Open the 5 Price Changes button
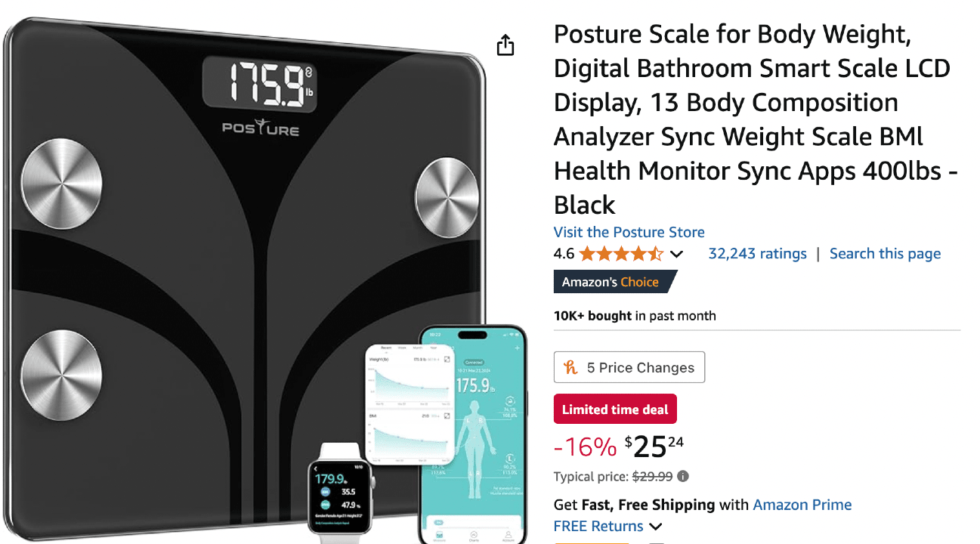This screenshot has height=544, width=980. 629,367
